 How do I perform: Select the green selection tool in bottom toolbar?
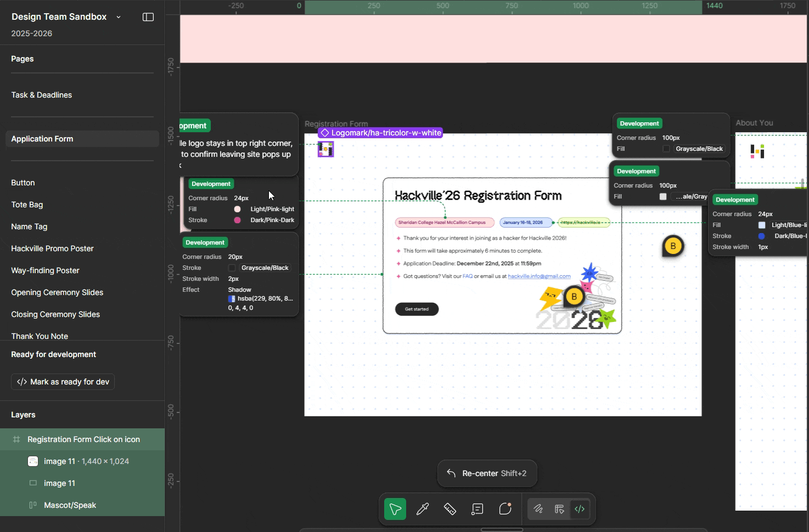click(395, 508)
